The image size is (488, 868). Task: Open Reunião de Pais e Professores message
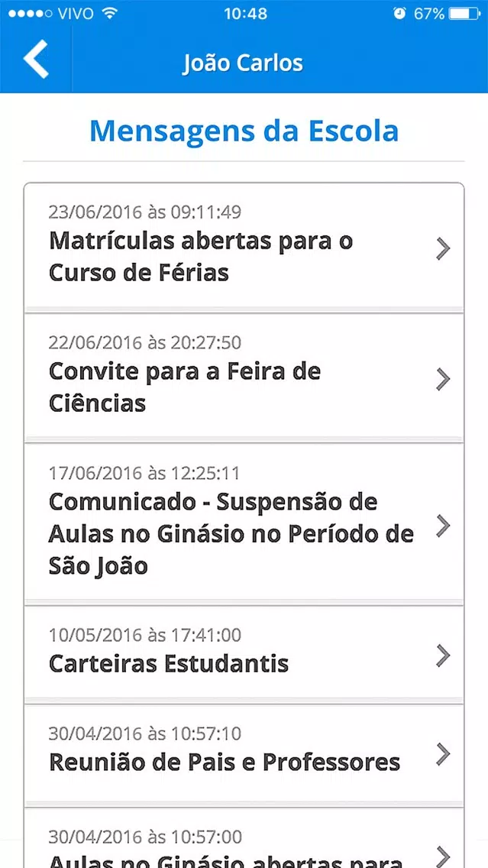244,753
